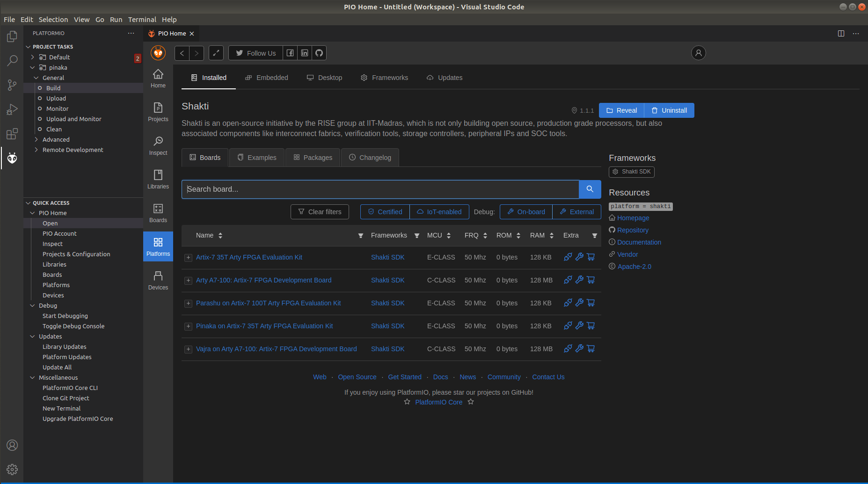The width and height of the screenshot is (868, 484).
Task: Go to PIO Home via Home sidebar icon
Action: click(158, 79)
